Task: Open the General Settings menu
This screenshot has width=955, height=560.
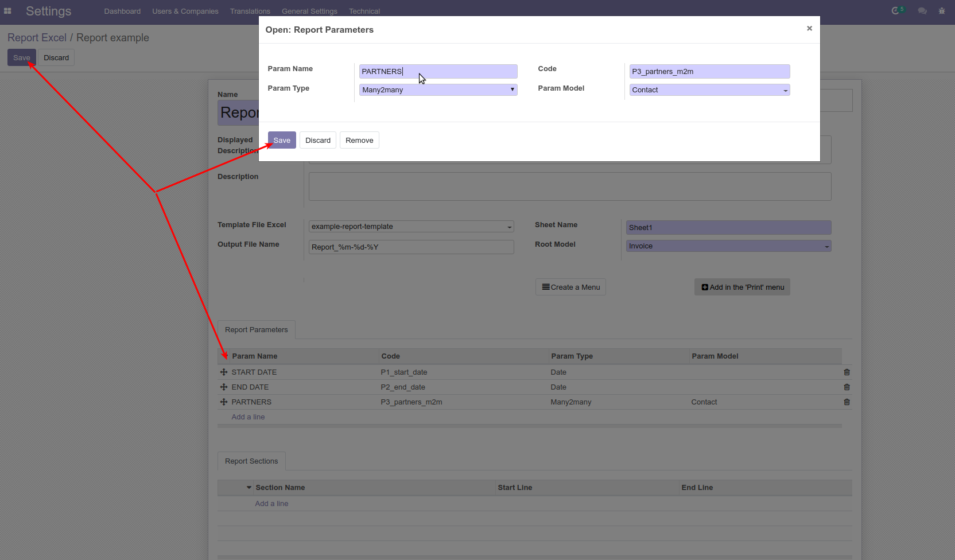Action: (x=309, y=11)
